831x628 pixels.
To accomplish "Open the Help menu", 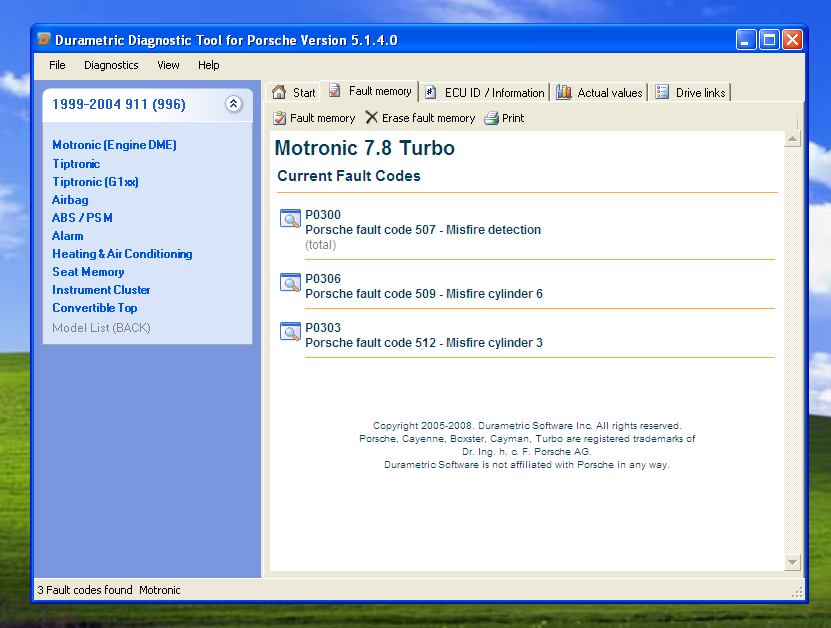I will coord(209,65).
